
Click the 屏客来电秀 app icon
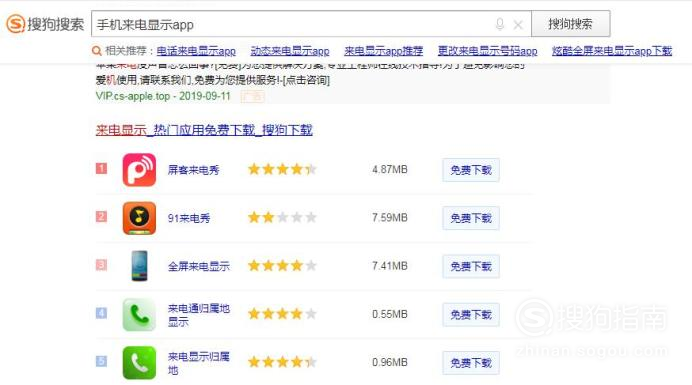(139, 170)
